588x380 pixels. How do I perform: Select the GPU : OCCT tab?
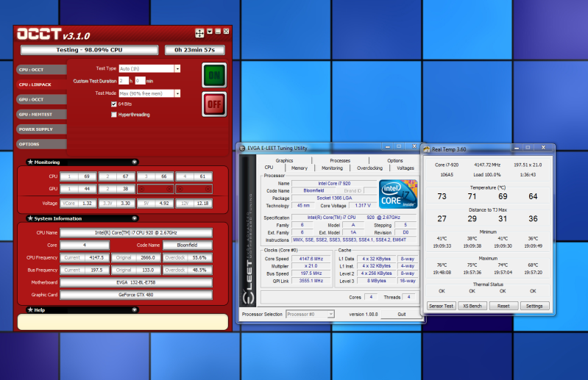click(41, 99)
